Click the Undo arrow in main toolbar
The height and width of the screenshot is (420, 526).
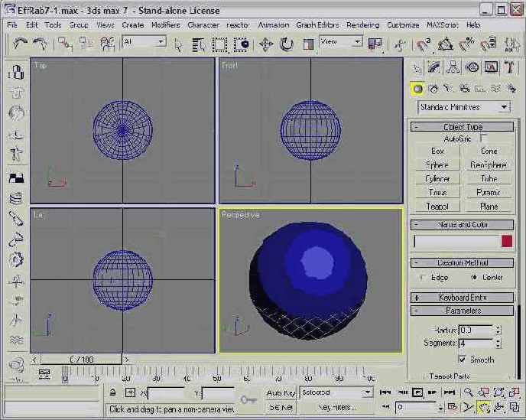pyautogui.click(x=21, y=44)
